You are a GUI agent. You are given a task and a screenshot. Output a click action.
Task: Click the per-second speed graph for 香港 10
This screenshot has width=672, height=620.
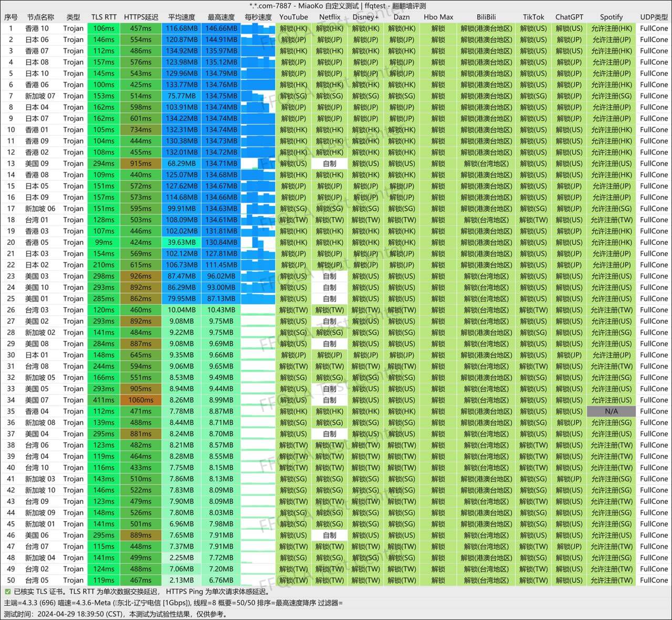258,28
